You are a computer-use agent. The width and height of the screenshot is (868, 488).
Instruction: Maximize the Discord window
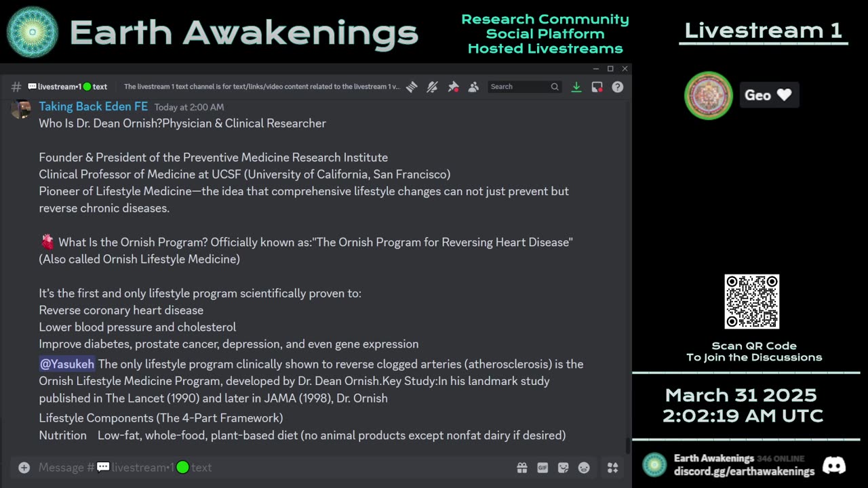pos(610,68)
